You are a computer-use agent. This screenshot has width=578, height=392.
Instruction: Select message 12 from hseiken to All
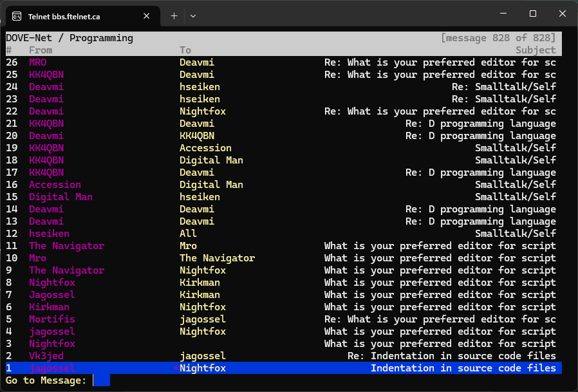pyautogui.click(x=283, y=234)
